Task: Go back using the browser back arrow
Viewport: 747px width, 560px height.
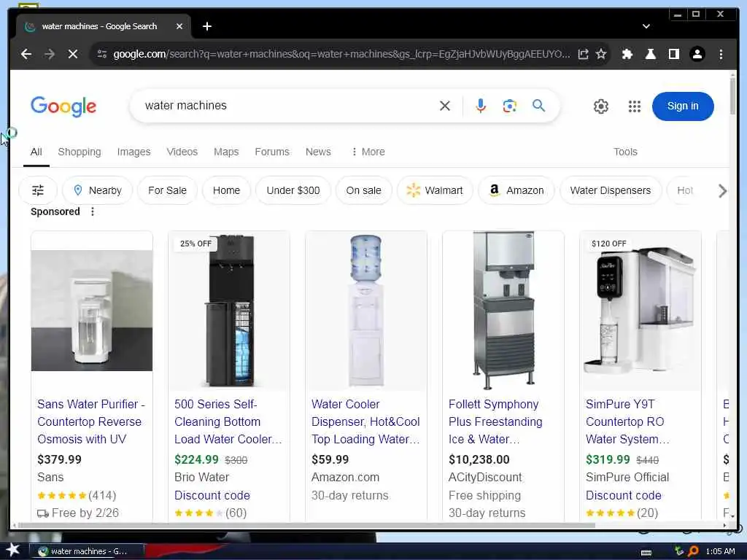Action: [26, 54]
